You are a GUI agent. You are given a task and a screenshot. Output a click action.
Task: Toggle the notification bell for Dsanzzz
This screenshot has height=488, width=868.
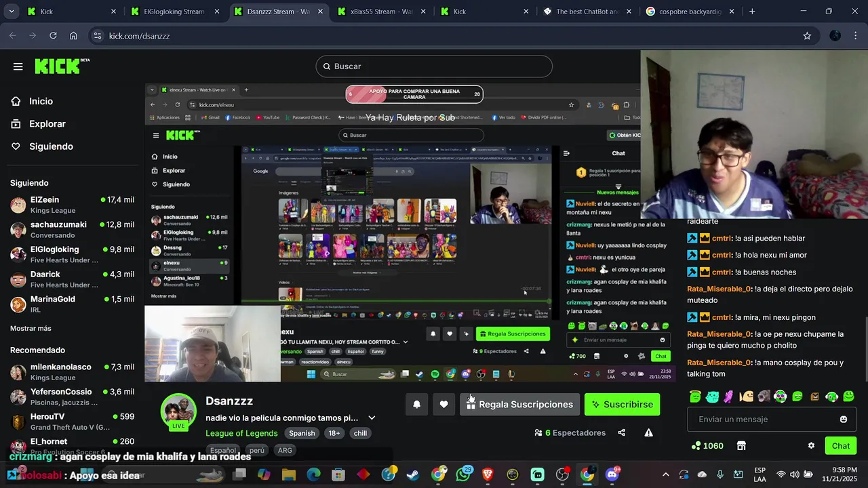[417, 405]
